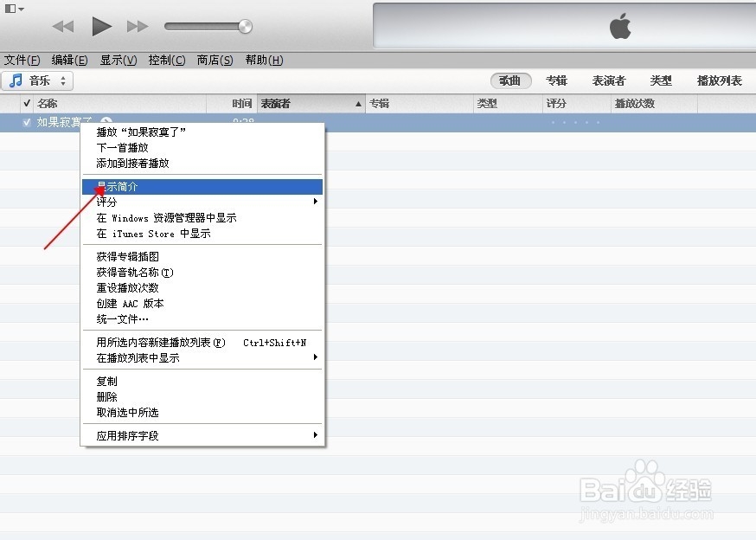Screen dimensions: 756x540
Task: Open the 编辑(E) menu
Action: point(70,61)
